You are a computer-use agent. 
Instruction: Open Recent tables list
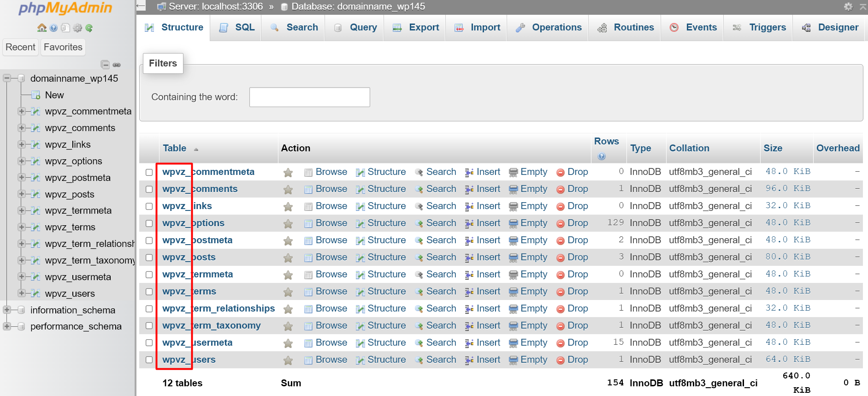pyautogui.click(x=20, y=47)
